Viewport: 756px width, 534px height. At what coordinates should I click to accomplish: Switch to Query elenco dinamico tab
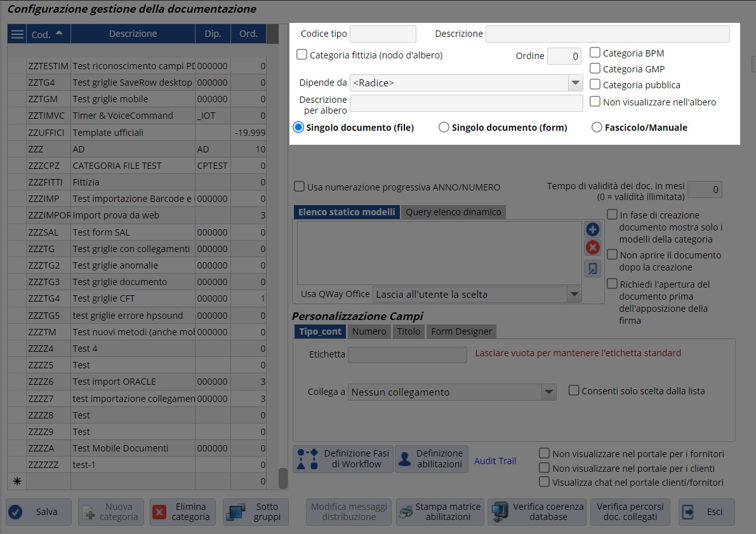(x=453, y=212)
